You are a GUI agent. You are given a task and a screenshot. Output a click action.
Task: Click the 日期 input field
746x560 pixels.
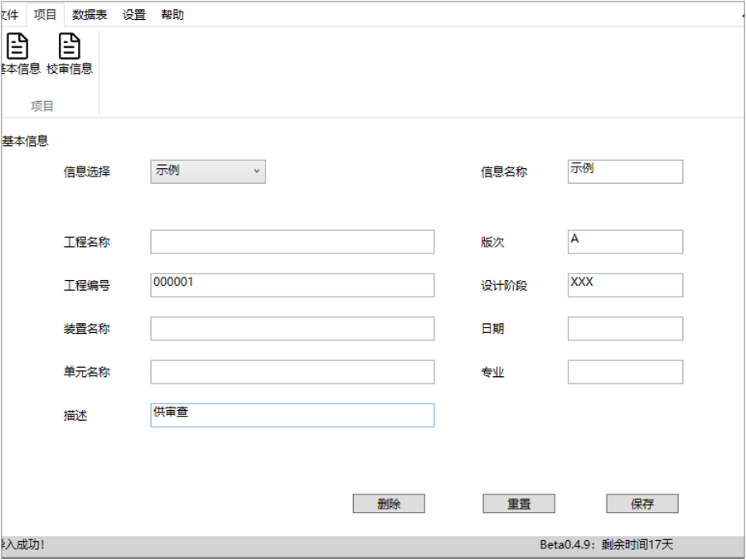[624, 328]
